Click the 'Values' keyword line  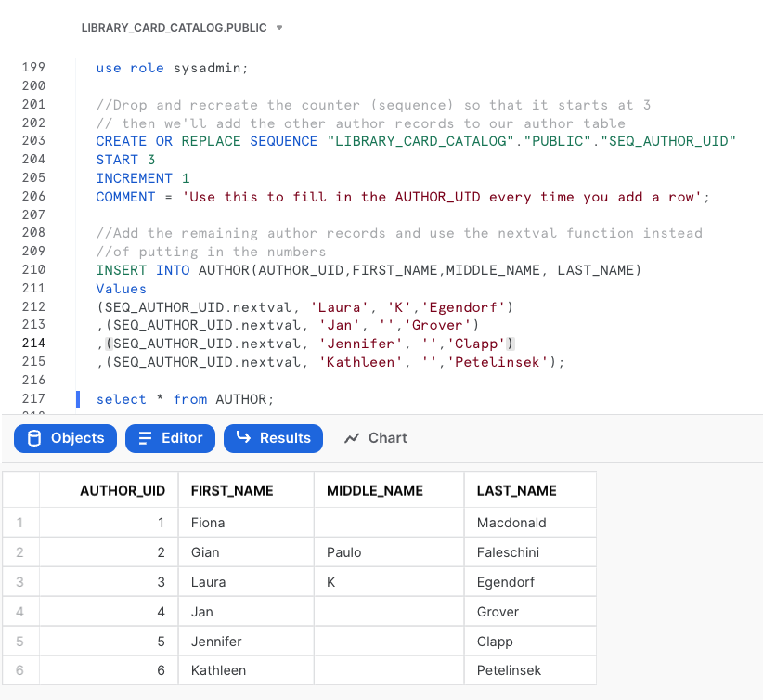tap(122, 289)
